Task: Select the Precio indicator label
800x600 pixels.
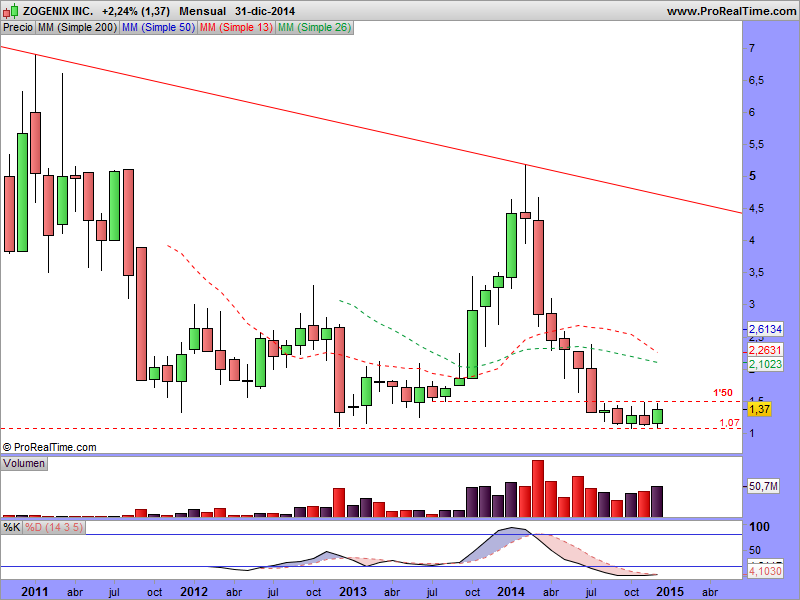Action: (x=18, y=28)
